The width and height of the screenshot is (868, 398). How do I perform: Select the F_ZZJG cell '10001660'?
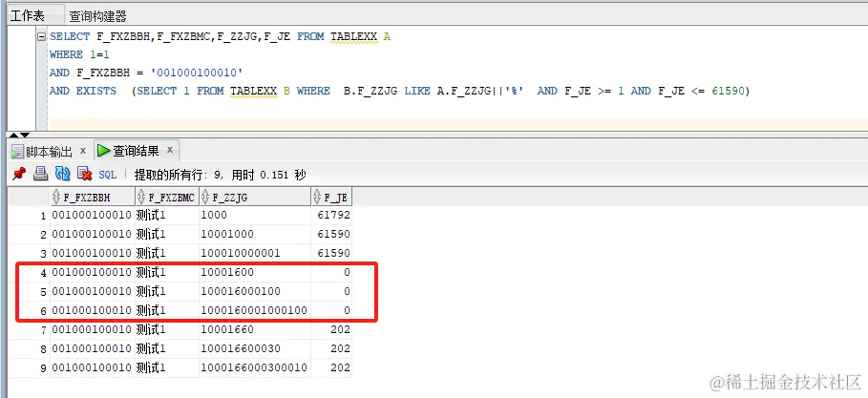pyautogui.click(x=255, y=329)
